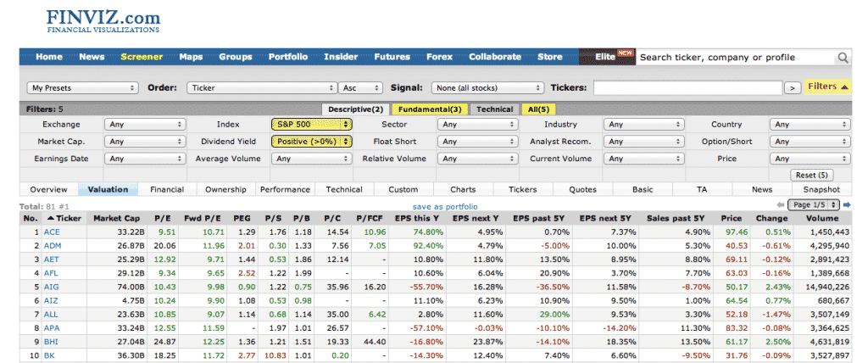
Task: Click save as portfolio link
Action: coord(445,206)
